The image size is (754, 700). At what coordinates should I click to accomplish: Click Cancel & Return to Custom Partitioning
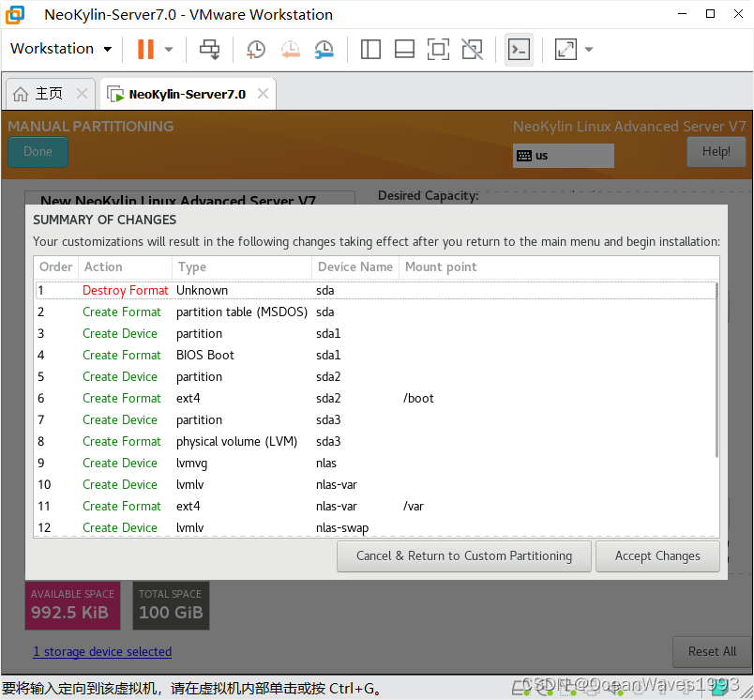tap(464, 556)
